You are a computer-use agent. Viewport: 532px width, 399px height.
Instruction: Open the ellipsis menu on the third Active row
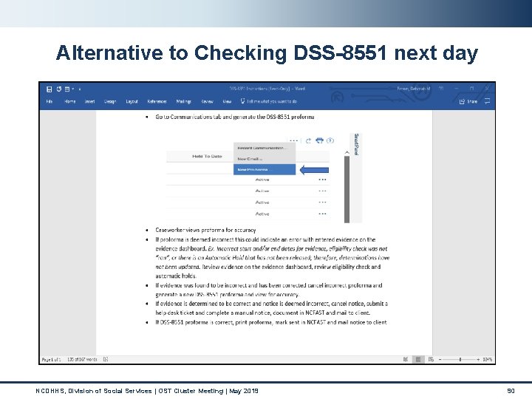pyautogui.click(x=322, y=202)
